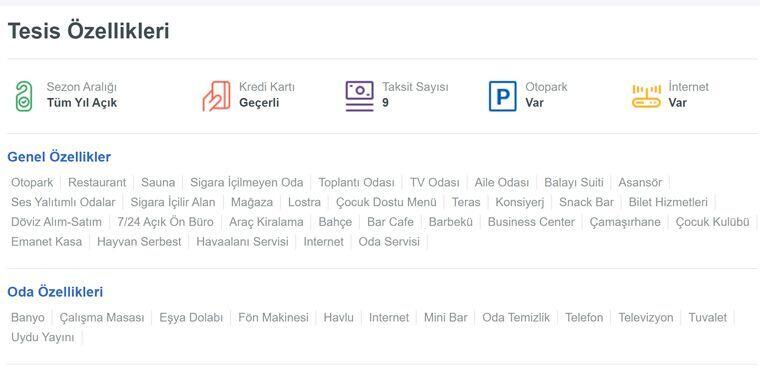The width and height of the screenshot is (760, 380).
Task: Click the 'Tüm Yıl Açık' value
Action: pyautogui.click(x=82, y=103)
